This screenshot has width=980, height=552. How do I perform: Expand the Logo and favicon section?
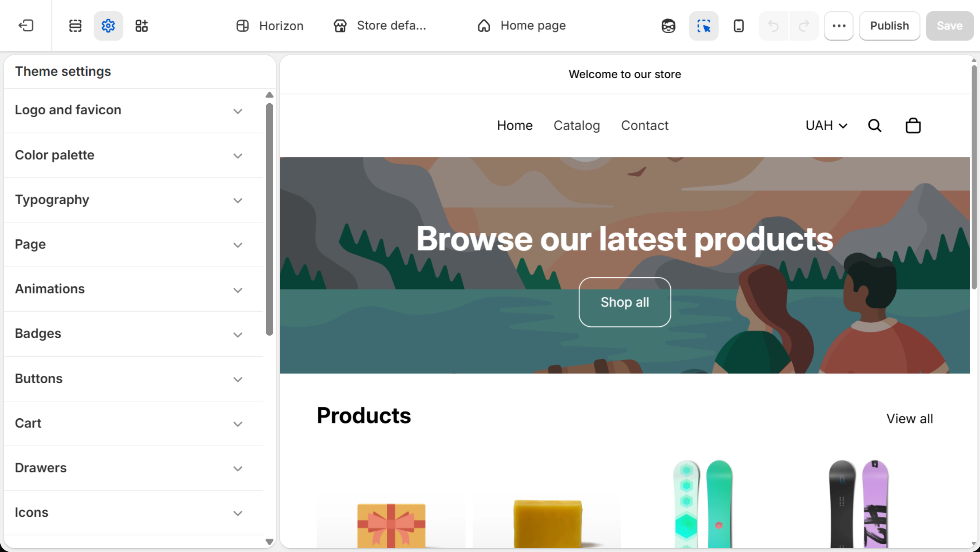[133, 111]
